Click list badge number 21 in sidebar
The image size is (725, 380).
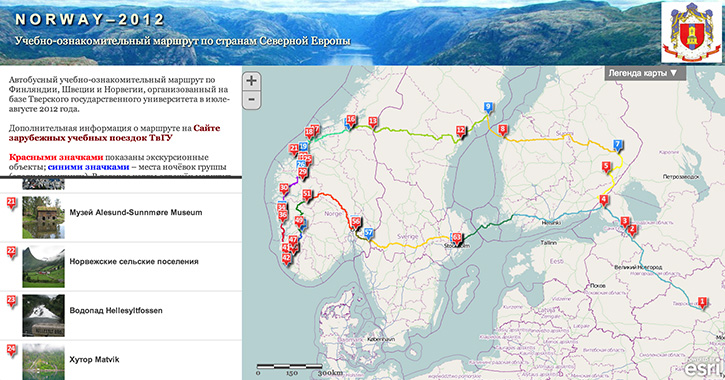(x=12, y=203)
